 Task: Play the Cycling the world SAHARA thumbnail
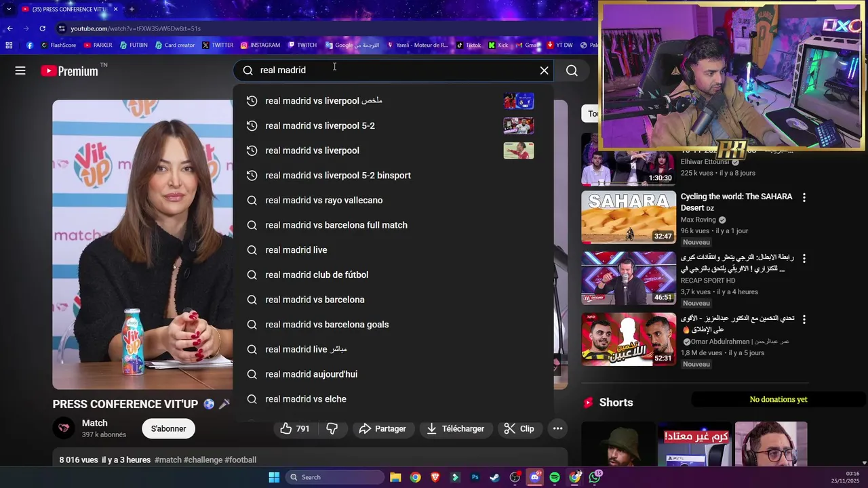coord(629,217)
